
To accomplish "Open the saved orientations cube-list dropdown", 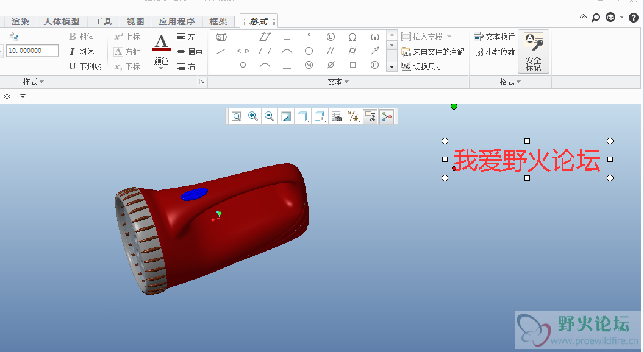I will click(320, 116).
